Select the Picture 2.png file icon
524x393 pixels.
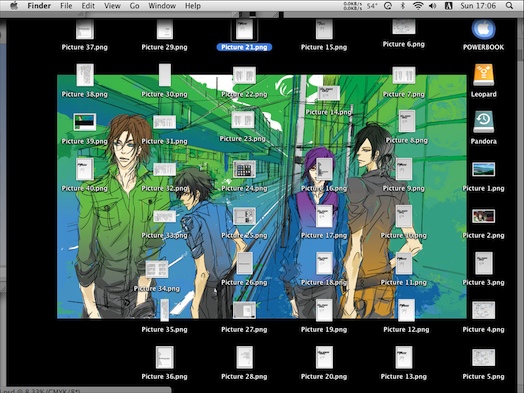(484, 216)
